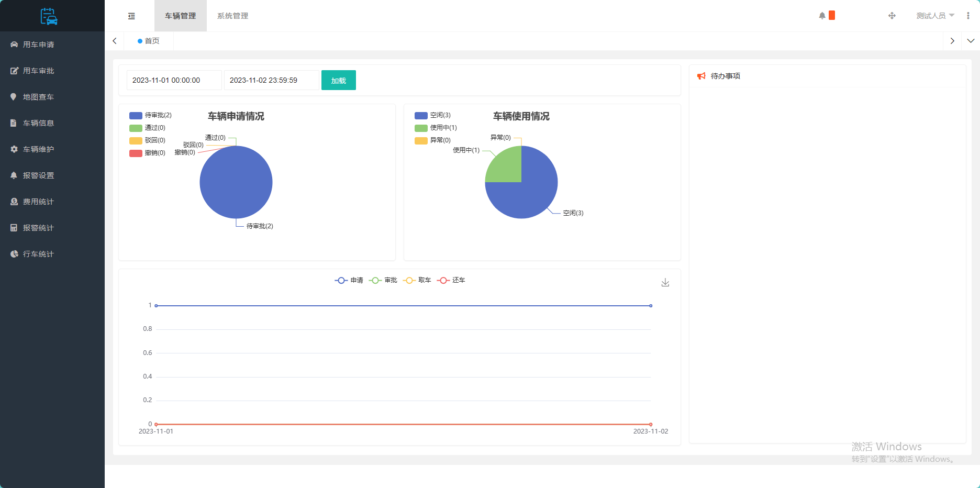Click the blue 待审批 pie slice

point(236,182)
